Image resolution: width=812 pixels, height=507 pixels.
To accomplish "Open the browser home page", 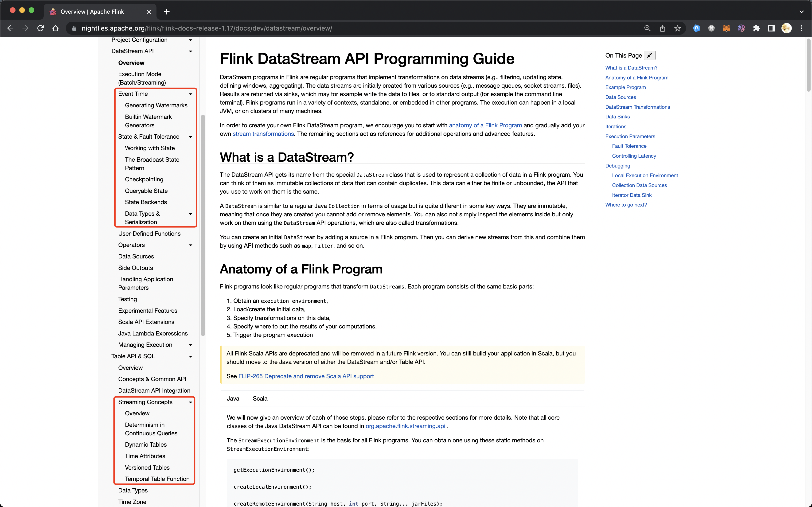I will [x=56, y=28].
